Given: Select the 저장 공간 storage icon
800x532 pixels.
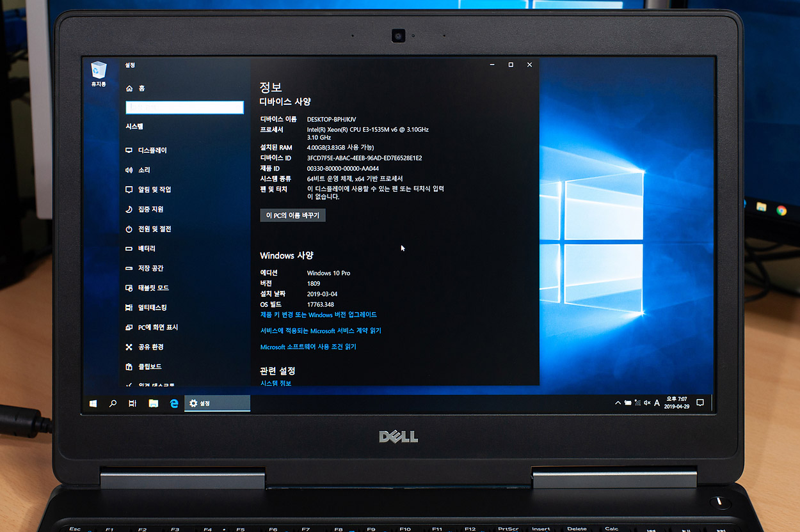Looking at the screenshot, I should coord(129,269).
